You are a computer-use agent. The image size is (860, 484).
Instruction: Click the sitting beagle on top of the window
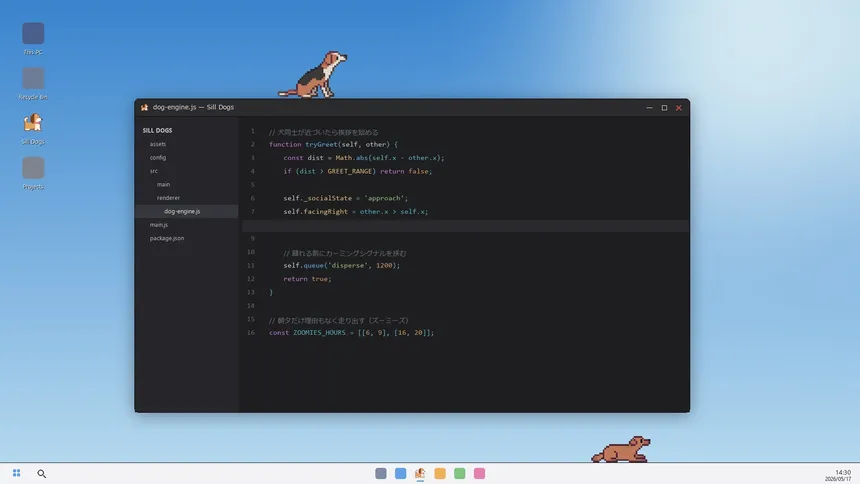(x=314, y=75)
